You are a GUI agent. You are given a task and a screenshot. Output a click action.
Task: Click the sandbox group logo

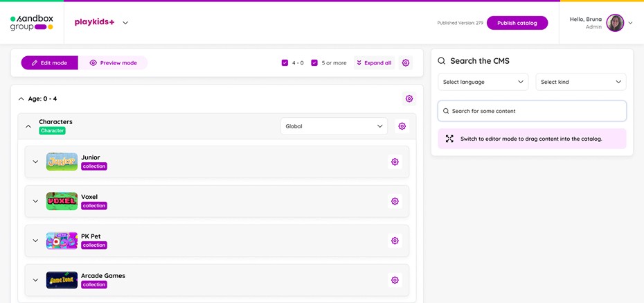point(32,23)
